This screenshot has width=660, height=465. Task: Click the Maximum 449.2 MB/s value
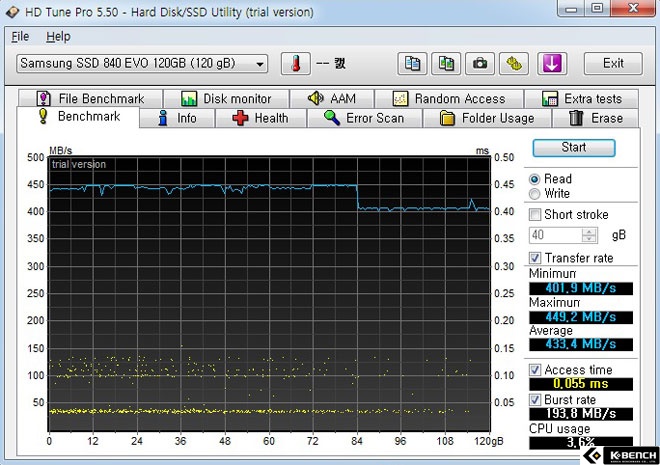pyautogui.click(x=581, y=317)
